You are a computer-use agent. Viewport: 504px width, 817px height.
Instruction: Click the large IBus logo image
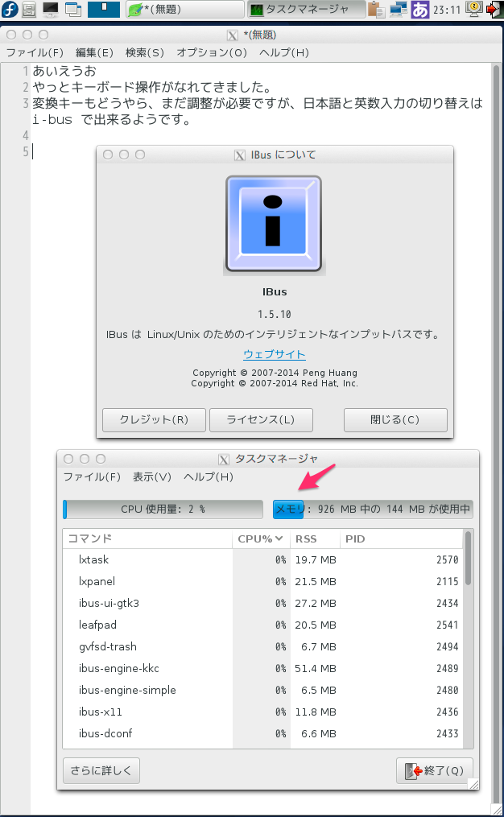point(274,224)
